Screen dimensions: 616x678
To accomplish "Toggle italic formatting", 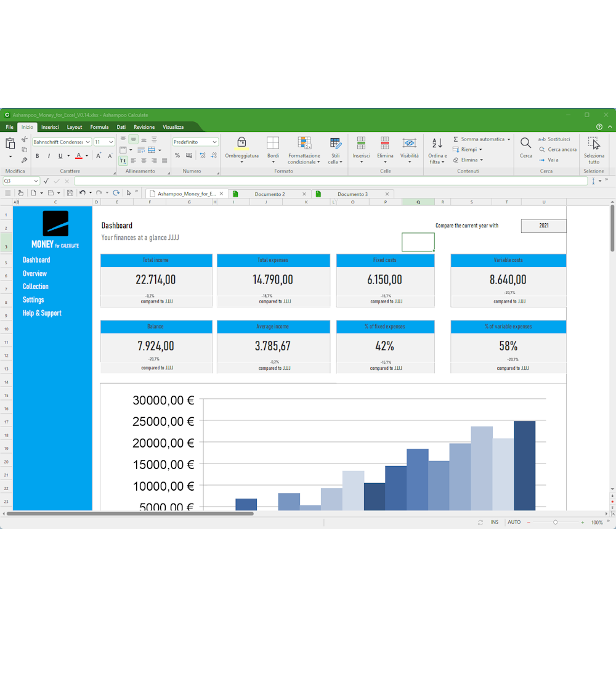I will tap(49, 156).
